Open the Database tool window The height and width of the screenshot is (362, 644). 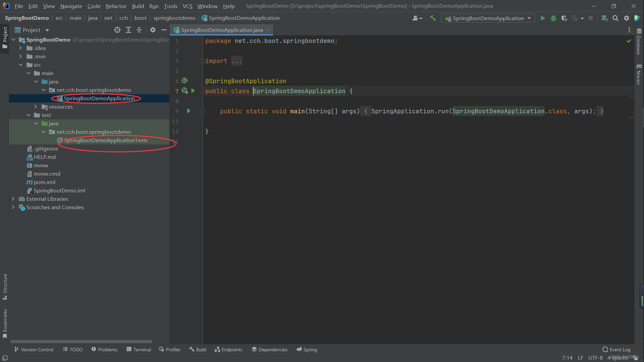point(639,42)
